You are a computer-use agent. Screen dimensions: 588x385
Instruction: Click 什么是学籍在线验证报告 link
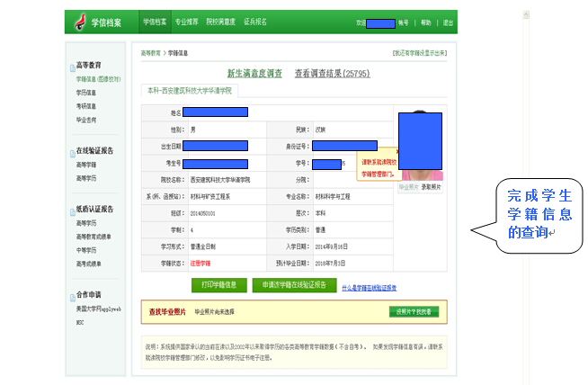point(369,288)
